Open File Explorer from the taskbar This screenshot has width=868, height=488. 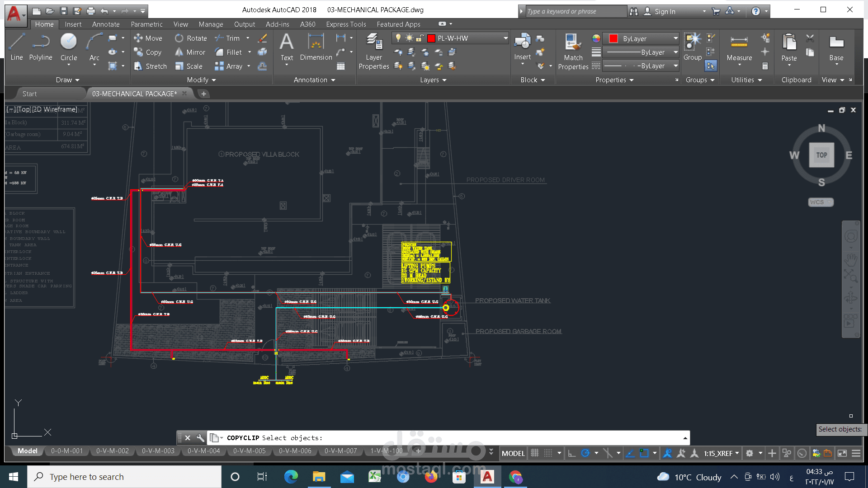pyautogui.click(x=319, y=477)
